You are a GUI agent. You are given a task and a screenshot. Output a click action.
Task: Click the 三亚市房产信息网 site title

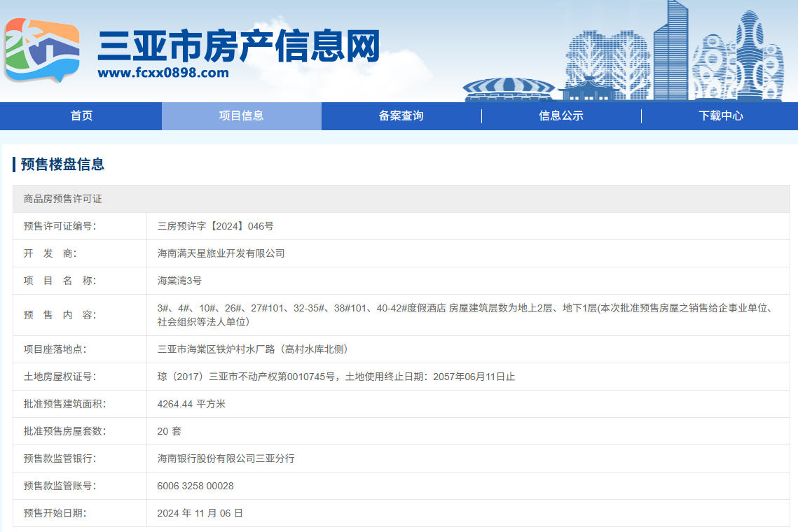tap(238, 45)
